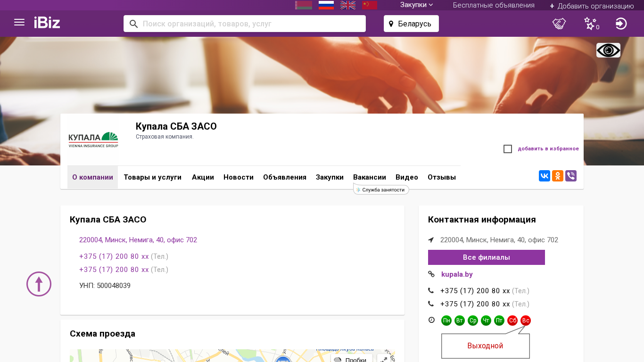The width and height of the screenshot is (644, 362).
Task: Select Wednesday (Ср) schedule circle
Action: coord(473,321)
